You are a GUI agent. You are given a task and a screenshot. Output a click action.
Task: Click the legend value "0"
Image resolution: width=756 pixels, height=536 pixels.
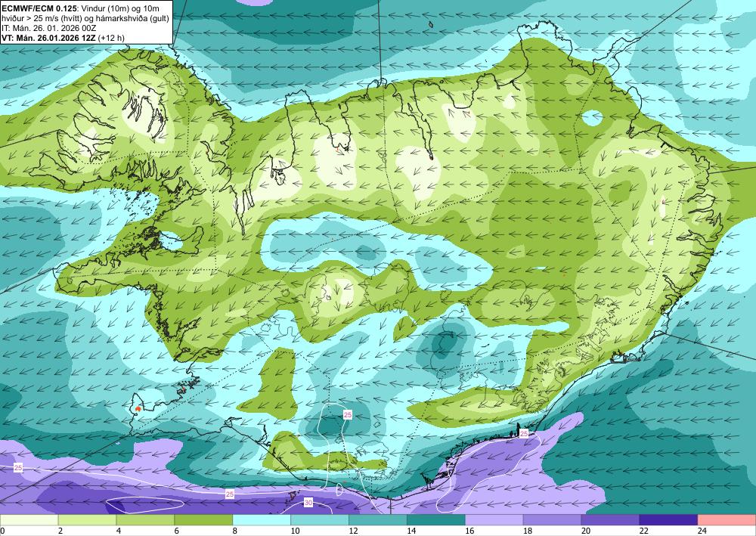click(2, 531)
